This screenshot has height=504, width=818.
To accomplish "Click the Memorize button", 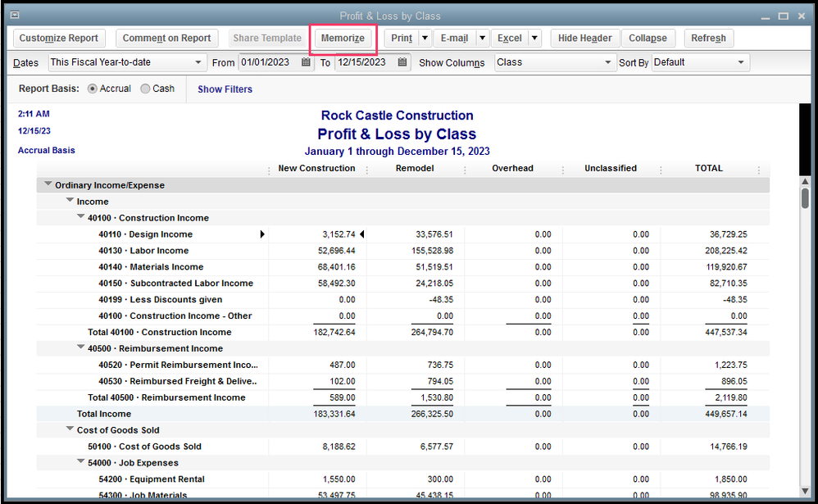I will 343,38.
